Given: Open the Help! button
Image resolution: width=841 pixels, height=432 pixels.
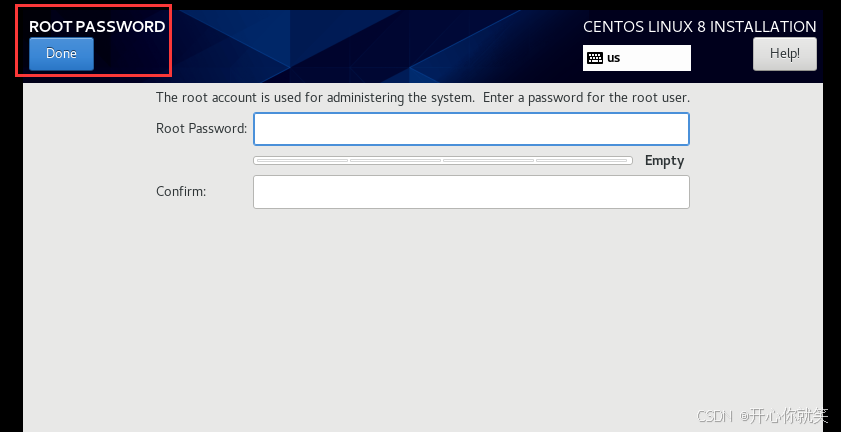Looking at the screenshot, I should pos(785,54).
